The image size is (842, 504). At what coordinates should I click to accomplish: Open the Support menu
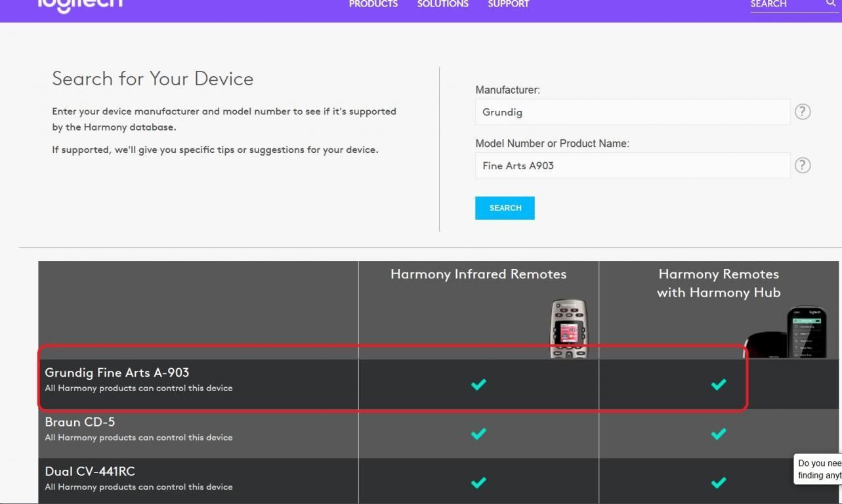pos(509,4)
